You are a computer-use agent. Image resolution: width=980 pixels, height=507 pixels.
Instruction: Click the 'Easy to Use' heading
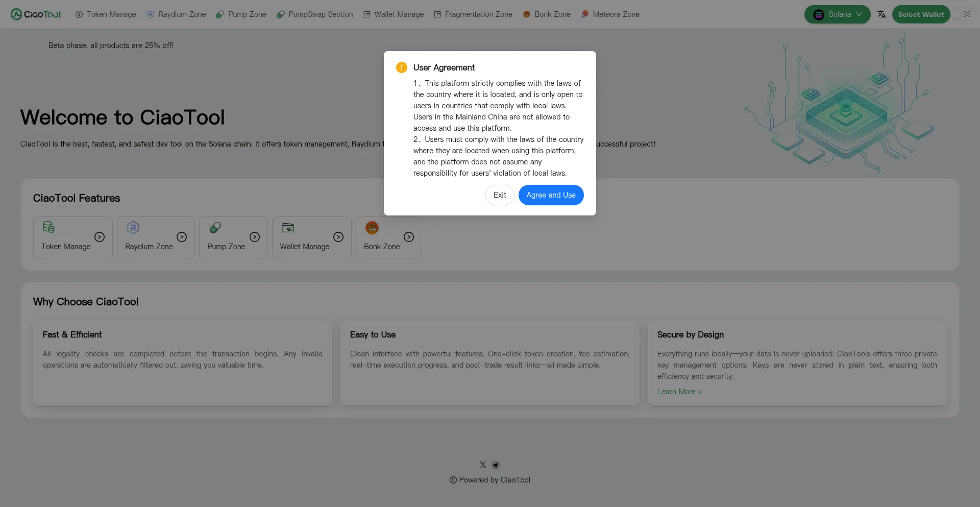[373, 334]
